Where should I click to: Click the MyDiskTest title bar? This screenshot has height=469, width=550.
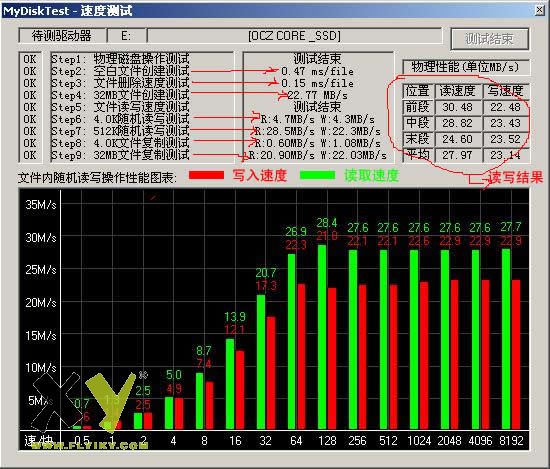(x=267, y=11)
